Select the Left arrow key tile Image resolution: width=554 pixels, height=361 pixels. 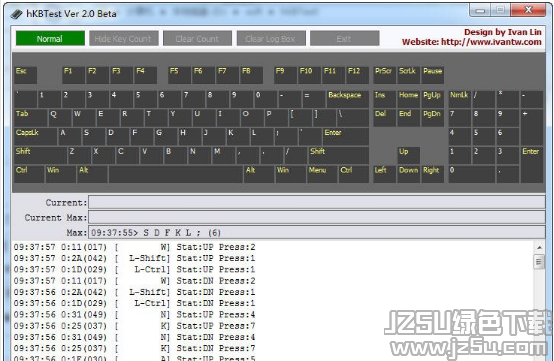coord(384,174)
